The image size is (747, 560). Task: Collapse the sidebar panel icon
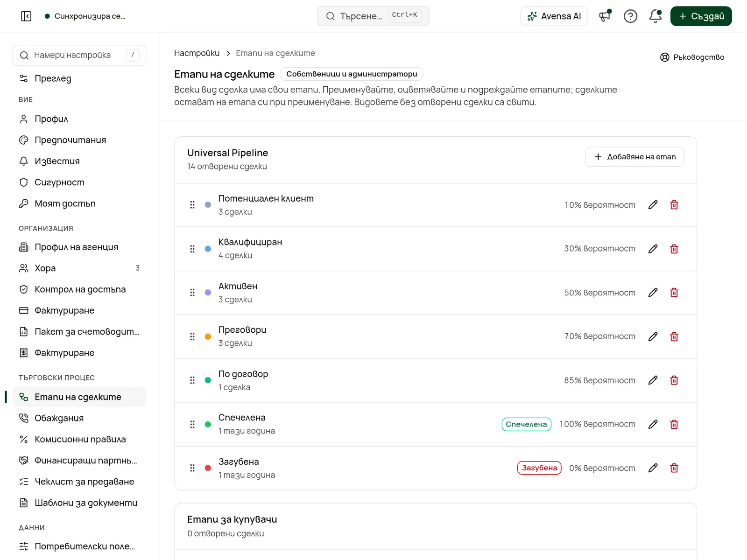pyautogui.click(x=26, y=16)
